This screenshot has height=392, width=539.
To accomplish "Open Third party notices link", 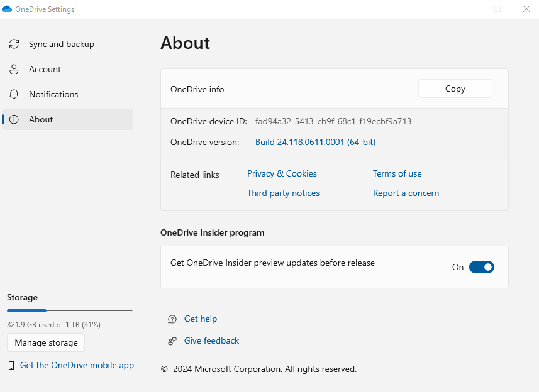I will [283, 193].
